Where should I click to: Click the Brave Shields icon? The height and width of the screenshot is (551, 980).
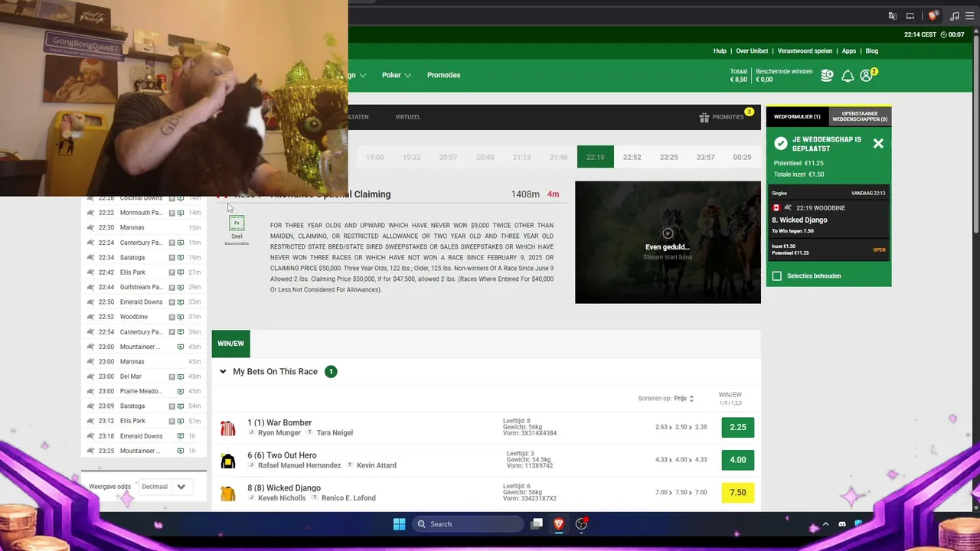click(933, 15)
